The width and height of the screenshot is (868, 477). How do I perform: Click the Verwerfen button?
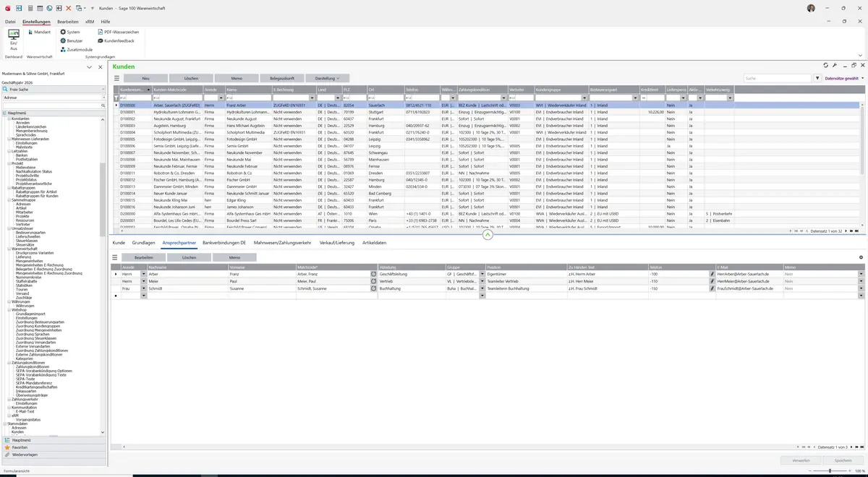(801, 460)
